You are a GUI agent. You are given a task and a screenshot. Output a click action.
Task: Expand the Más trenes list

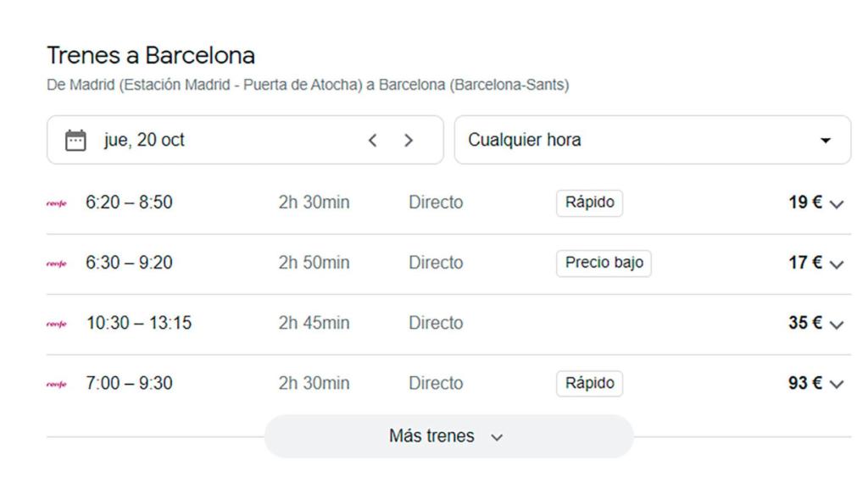(449, 435)
